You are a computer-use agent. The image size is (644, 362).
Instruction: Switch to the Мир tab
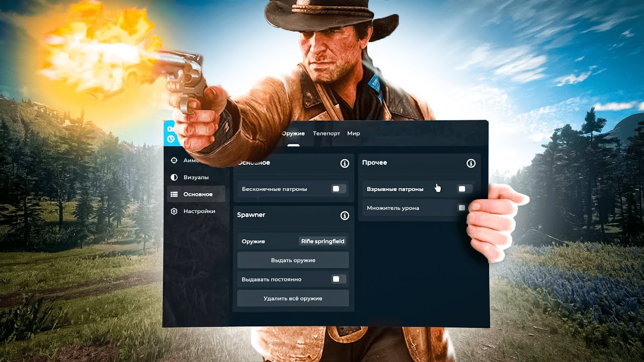click(x=353, y=134)
